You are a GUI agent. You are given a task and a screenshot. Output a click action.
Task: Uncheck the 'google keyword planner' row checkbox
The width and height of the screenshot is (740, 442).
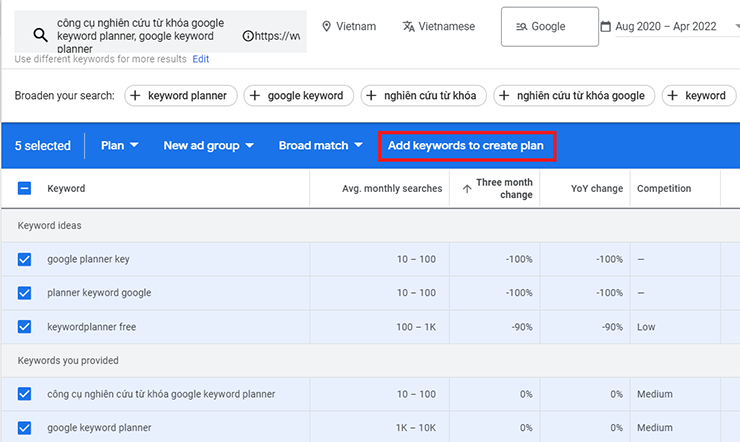[x=25, y=428]
